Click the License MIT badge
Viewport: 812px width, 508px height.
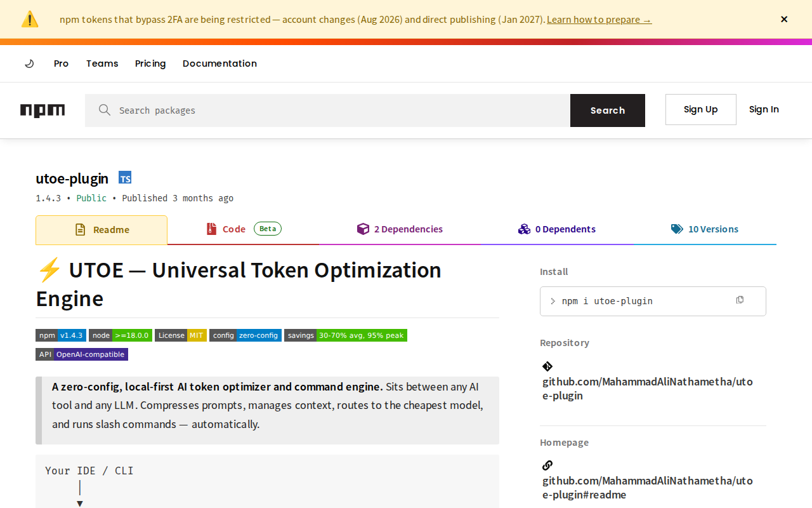pyautogui.click(x=181, y=335)
